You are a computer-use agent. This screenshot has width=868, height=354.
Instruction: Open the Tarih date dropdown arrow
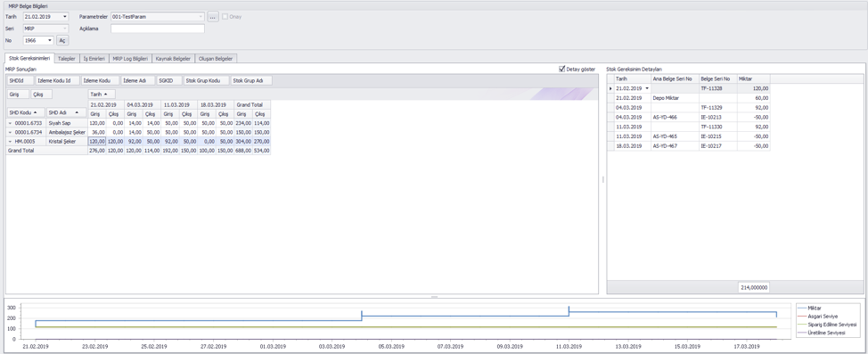pos(65,17)
